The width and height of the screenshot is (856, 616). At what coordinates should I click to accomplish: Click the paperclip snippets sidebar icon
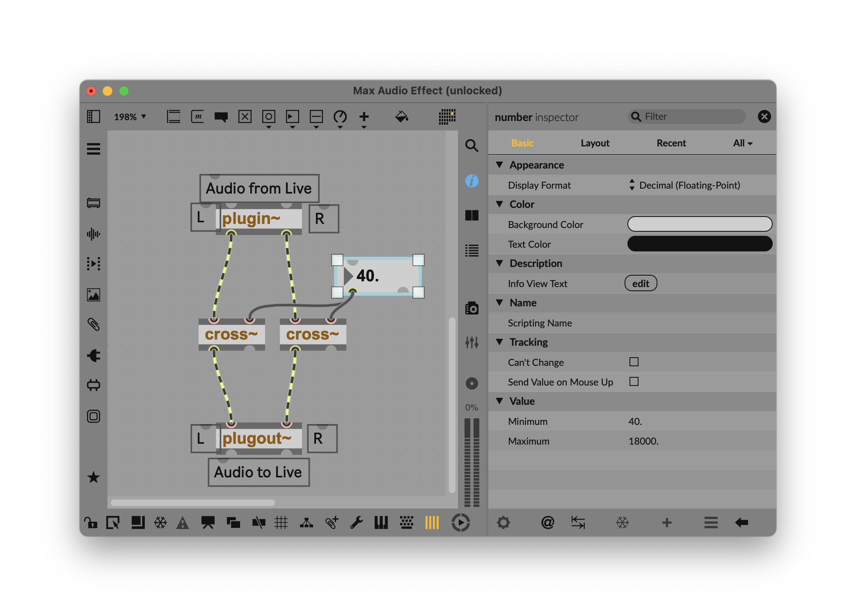click(x=94, y=324)
